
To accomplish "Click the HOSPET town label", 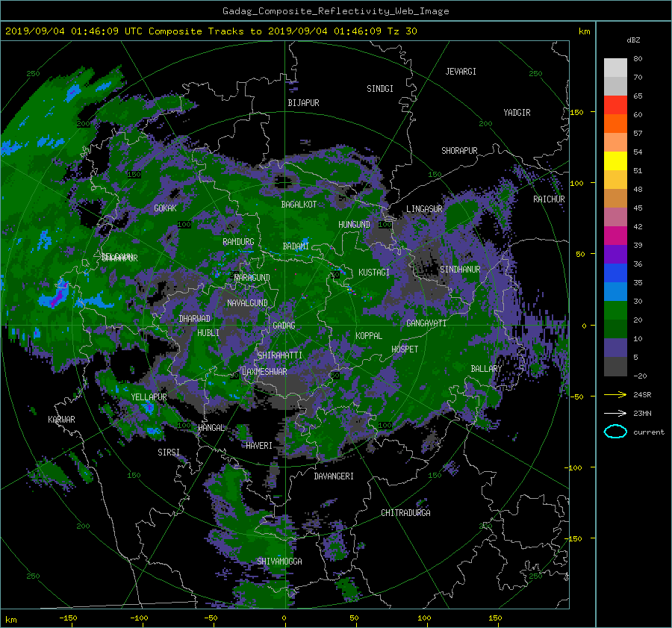I will click(x=405, y=349).
